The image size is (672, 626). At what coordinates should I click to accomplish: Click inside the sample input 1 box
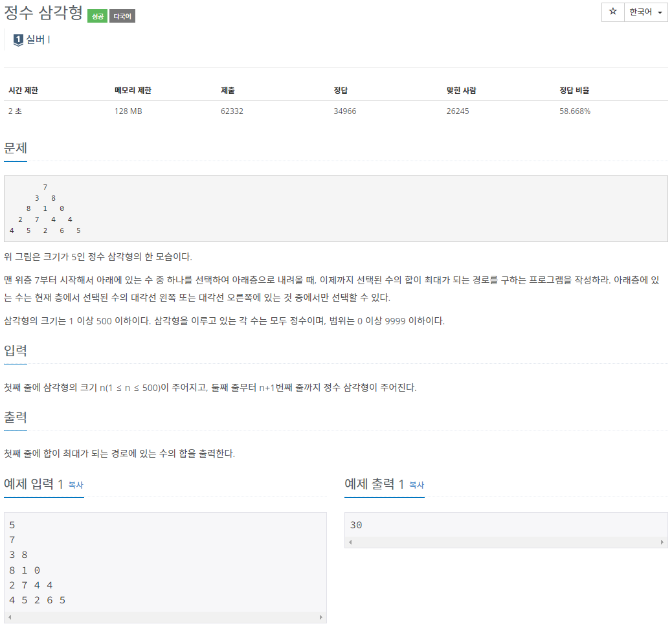click(165, 562)
